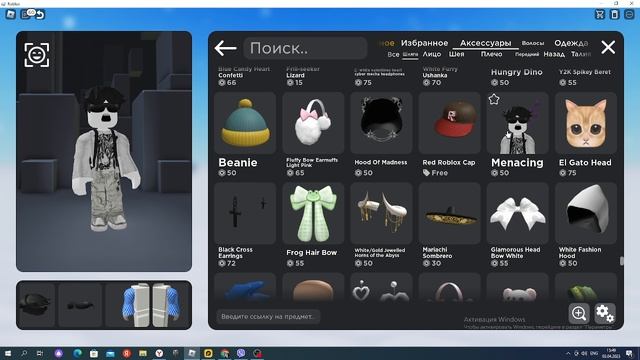Open the catalog settings gears
The height and width of the screenshot is (360, 640).
[604, 313]
